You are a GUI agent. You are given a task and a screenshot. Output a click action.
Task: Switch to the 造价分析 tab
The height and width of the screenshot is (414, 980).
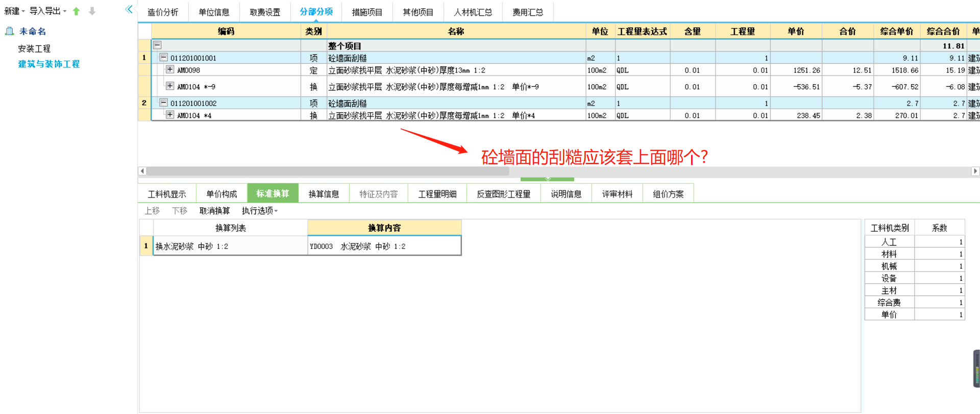pos(163,12)
